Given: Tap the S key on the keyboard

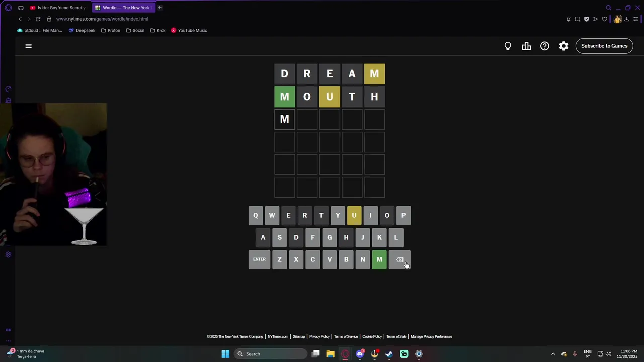Looking at the screenshot, I should [x=279, y=238].
